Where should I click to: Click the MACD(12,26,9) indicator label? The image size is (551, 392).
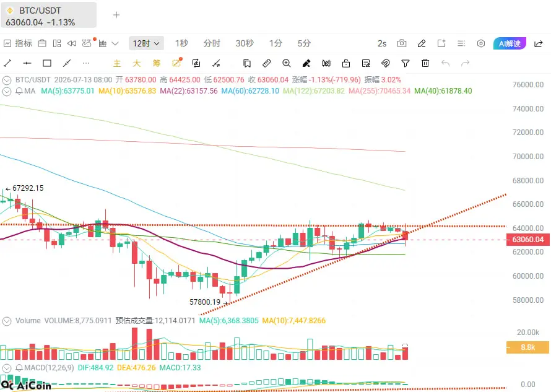49,368
